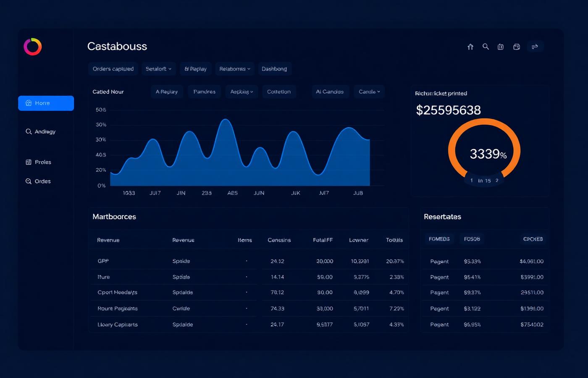Click the 20,87% totals cell
588x378 pixels.
395,261
